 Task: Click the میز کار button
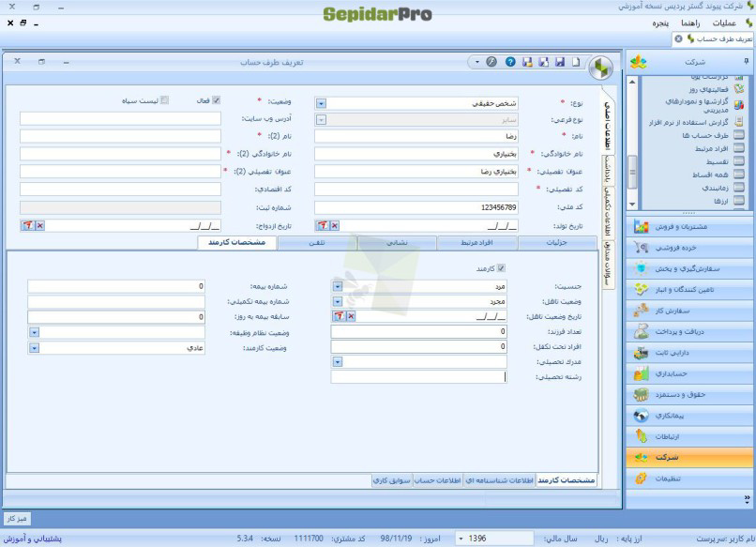click(17, 519)
